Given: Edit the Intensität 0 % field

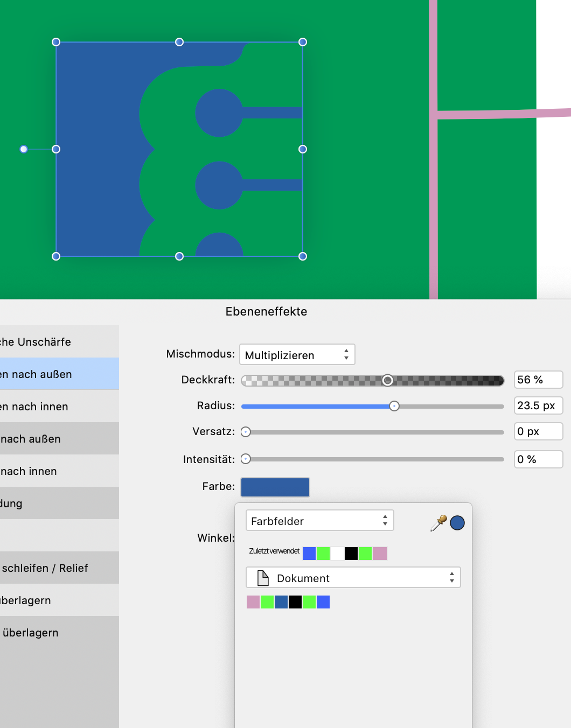Looking at the screenshot, I should (538, 459).
